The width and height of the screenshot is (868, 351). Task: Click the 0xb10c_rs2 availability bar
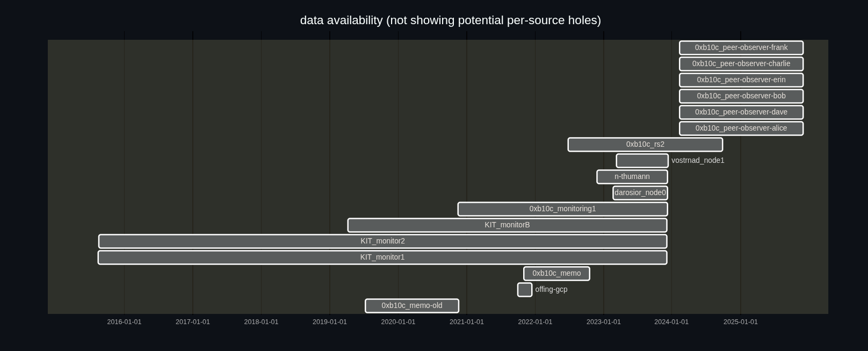tap(645, 145)
